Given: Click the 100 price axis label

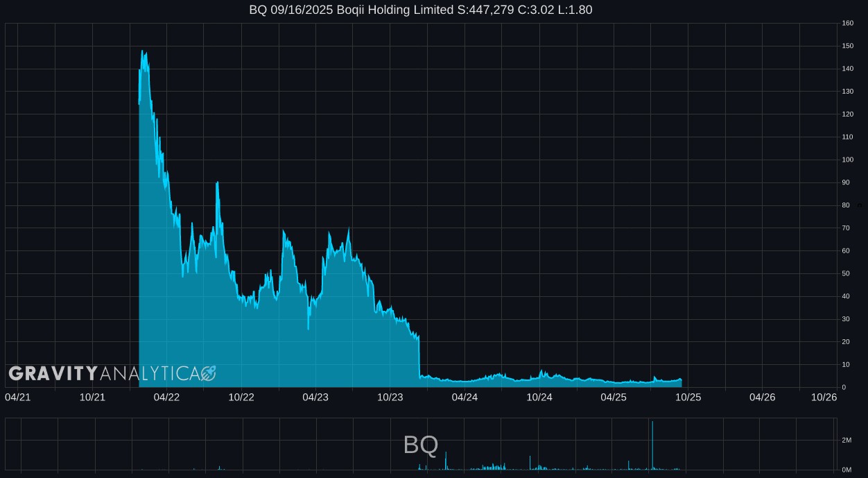Looking at the screenshot, I should pos(847,160).
